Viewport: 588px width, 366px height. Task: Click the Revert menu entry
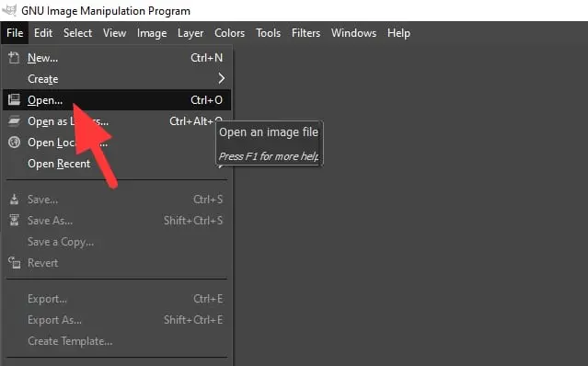pos(117,263)
